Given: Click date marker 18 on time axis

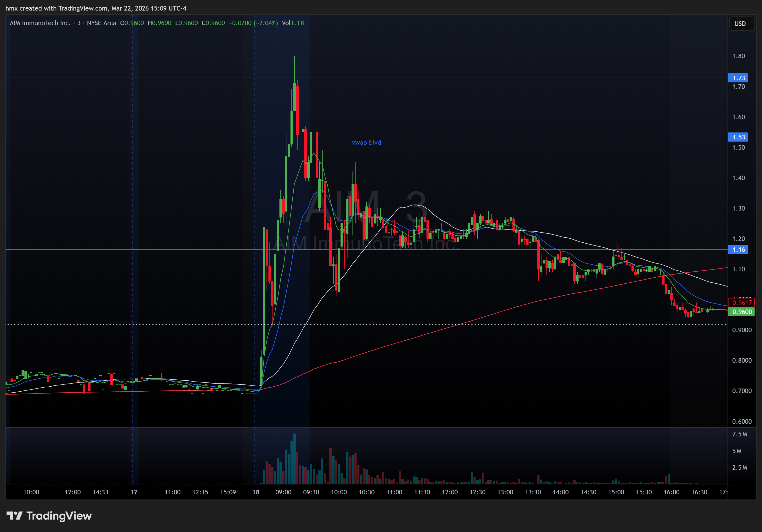Looking at the screenshot, I should point(256,492).
